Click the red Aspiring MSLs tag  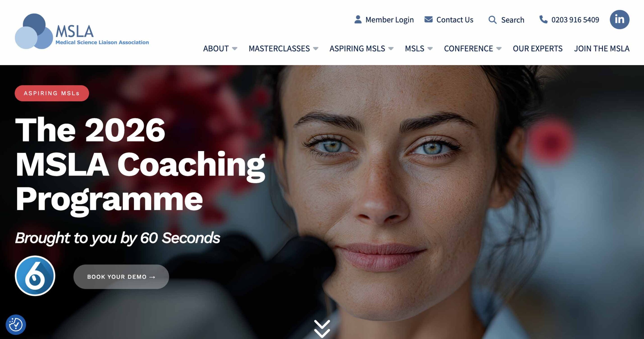coord(52,93)
